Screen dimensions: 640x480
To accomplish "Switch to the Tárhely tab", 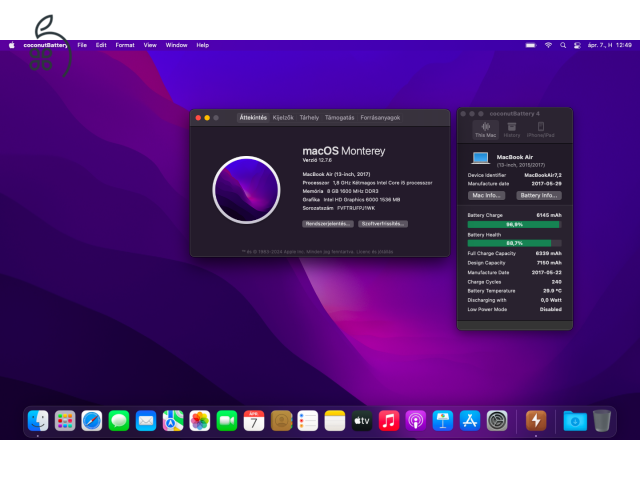I will pyautogui.click(x=309, y=118).
